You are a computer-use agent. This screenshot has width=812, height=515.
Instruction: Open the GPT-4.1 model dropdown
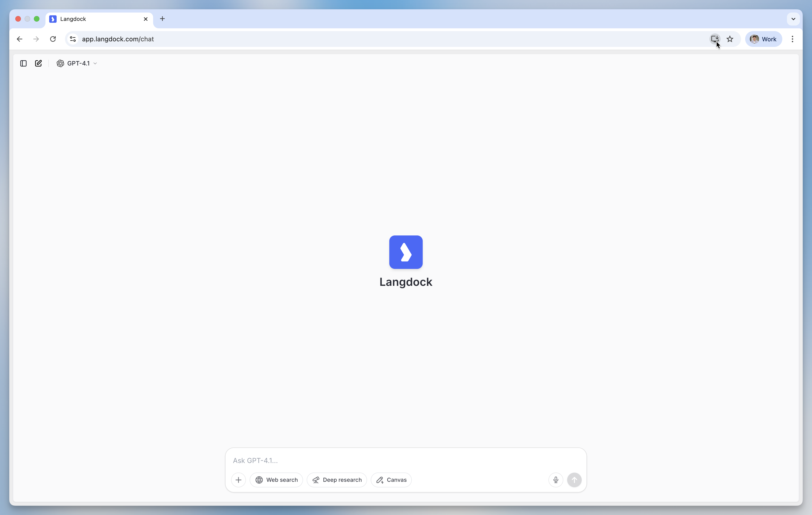click(77, 63)
